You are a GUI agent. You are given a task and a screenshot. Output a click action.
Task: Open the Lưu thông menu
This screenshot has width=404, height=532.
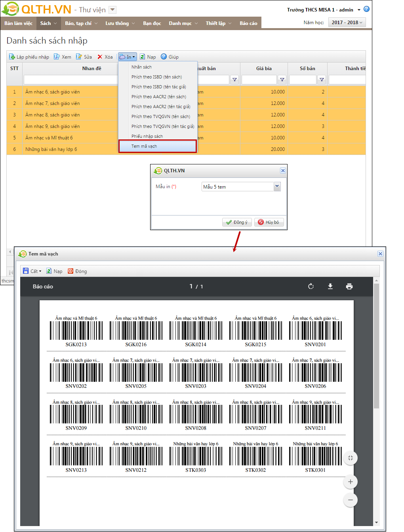click(x=120, y=23)
